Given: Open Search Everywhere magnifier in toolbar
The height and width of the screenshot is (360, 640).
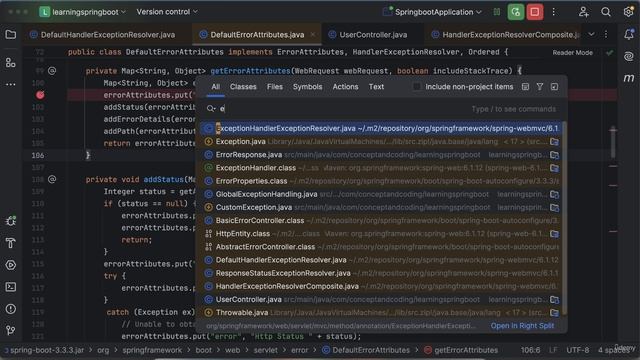Looking at the screenshot, I should coord(606,12).
